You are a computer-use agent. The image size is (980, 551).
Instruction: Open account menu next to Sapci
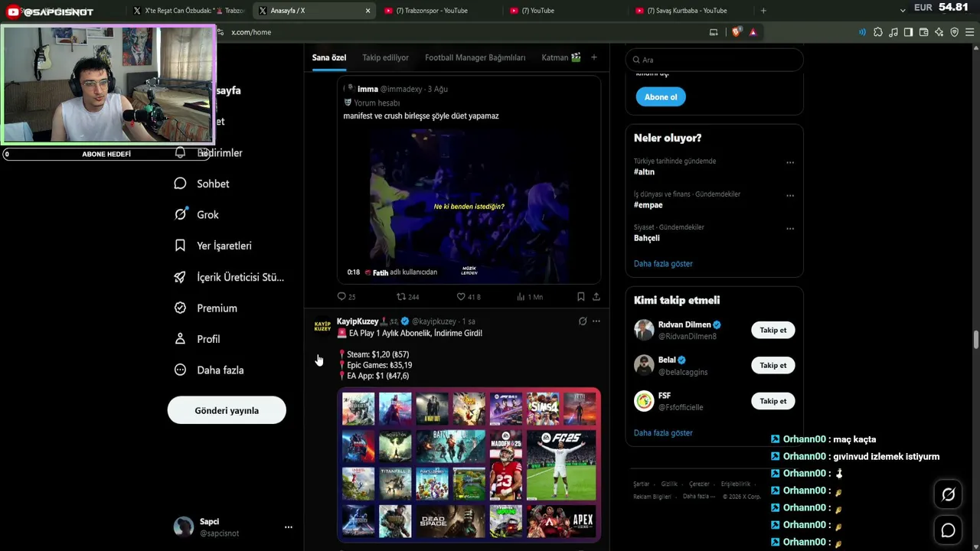[289, 527]
